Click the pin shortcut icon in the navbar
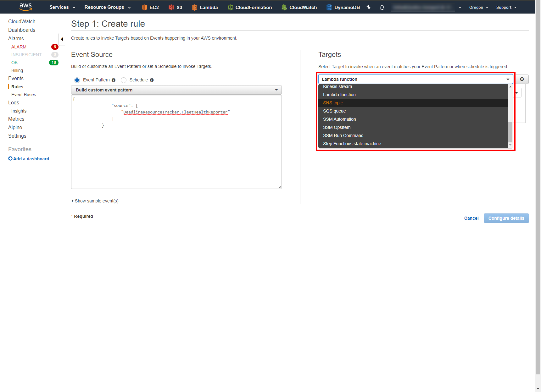The height and width of the screenshot is (392, 541). (x=368, y=7)
